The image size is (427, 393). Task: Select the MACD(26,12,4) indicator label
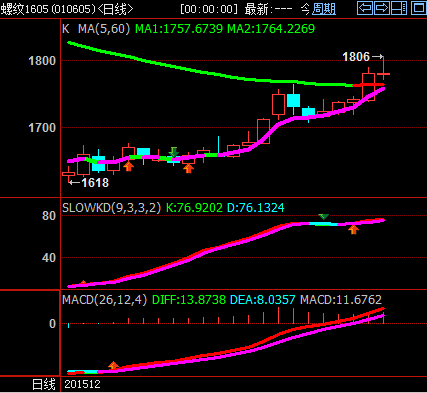(x=104, y=300)
